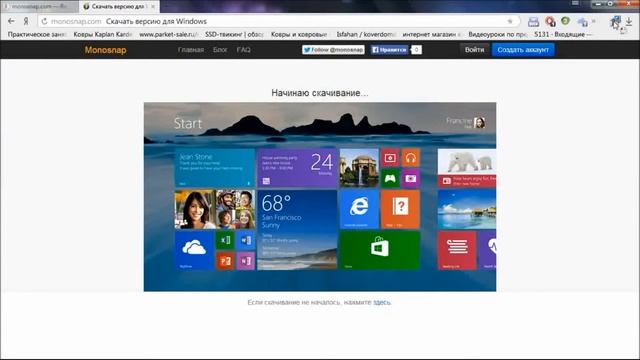The width and height of the screenshot is (640, 360).
Task: Click the Facebook like counter box
Action: (416, 50)
